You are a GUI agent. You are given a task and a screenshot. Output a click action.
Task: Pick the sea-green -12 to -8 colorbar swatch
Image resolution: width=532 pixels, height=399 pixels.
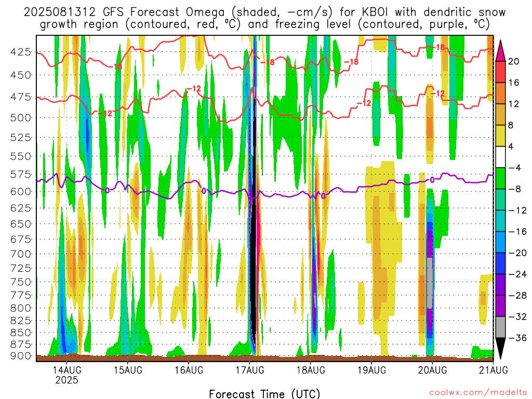[500, 199]
